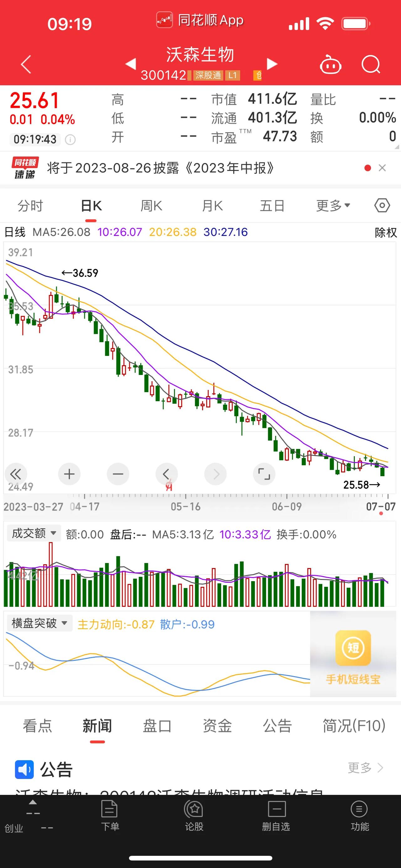Tap current price 25.61
The height and width of the screenshot is (868, 401).
[x=35, y=101]
